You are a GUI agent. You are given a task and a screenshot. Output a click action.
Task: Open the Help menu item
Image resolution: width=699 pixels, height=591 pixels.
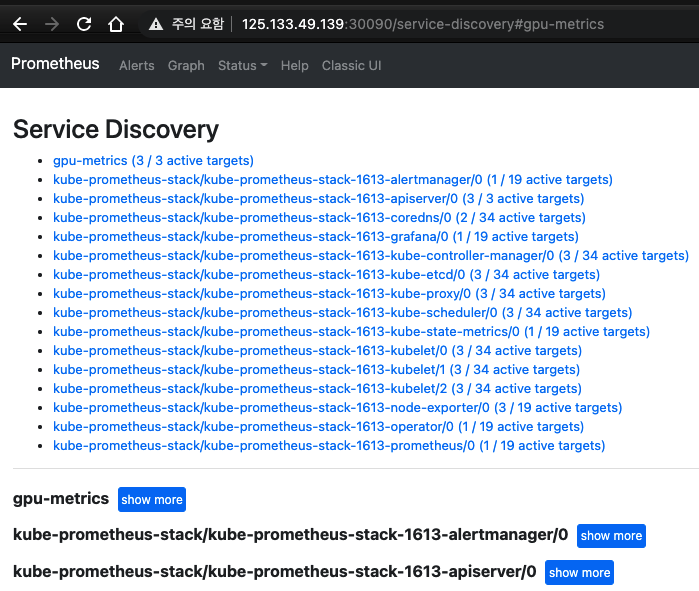click(x=294, y=66)
